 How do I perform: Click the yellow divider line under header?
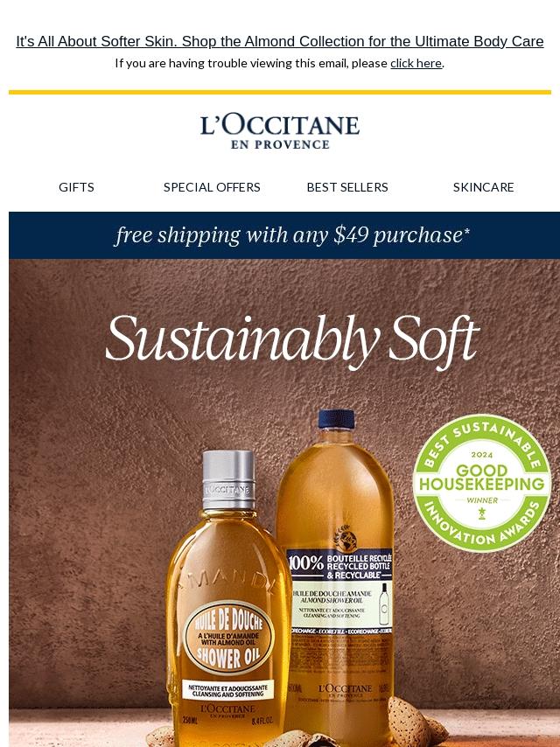280,92
